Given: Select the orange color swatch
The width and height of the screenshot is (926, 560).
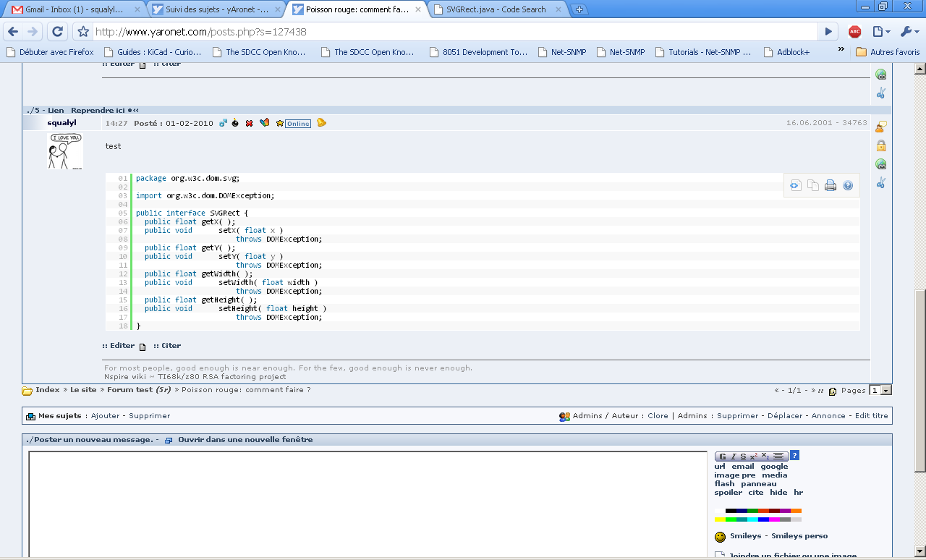Looking at the screenshot, I should point(796,511).
